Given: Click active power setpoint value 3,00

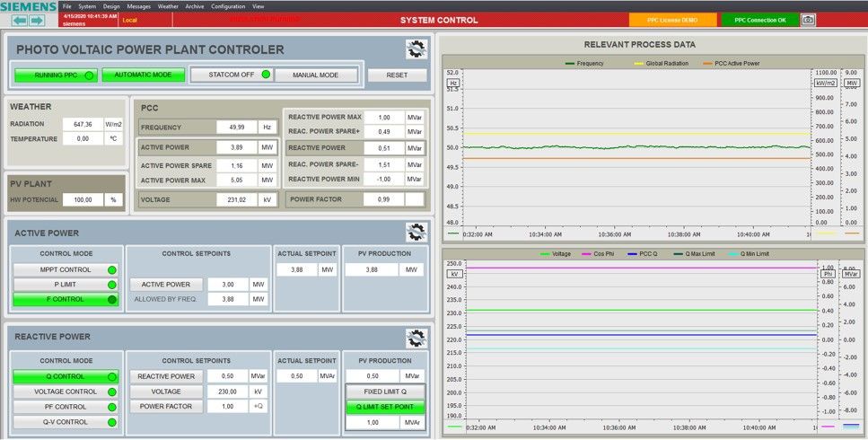Looking at the screenshot, I should 227,285.
